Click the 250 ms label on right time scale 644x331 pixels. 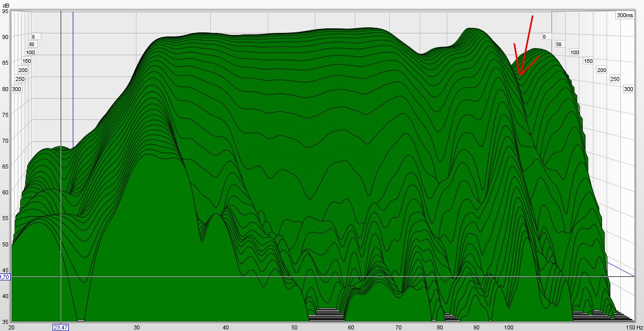click(615, 79)
